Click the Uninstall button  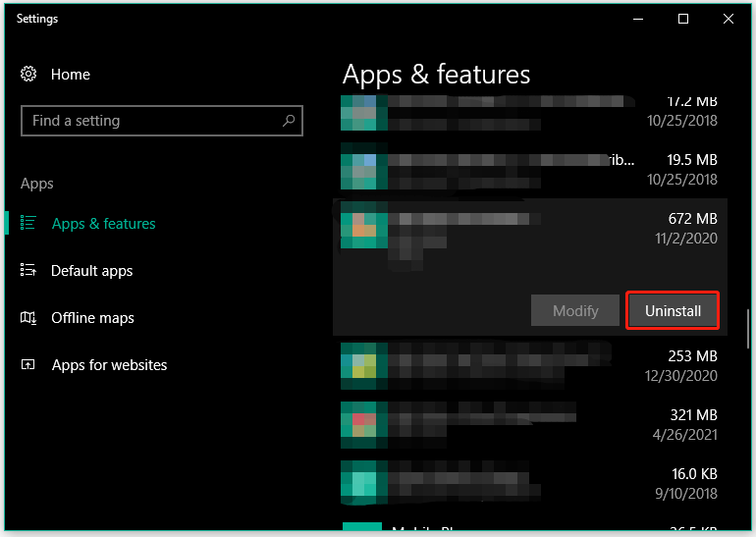pos(673,310)
